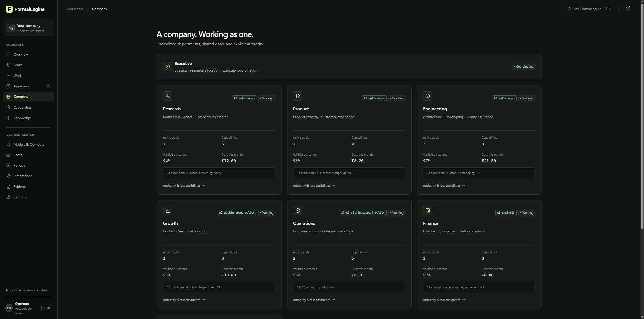Viewport: 644px width, 319px height.
Task: Click the Growth bar chart icon
Action: 168,210
